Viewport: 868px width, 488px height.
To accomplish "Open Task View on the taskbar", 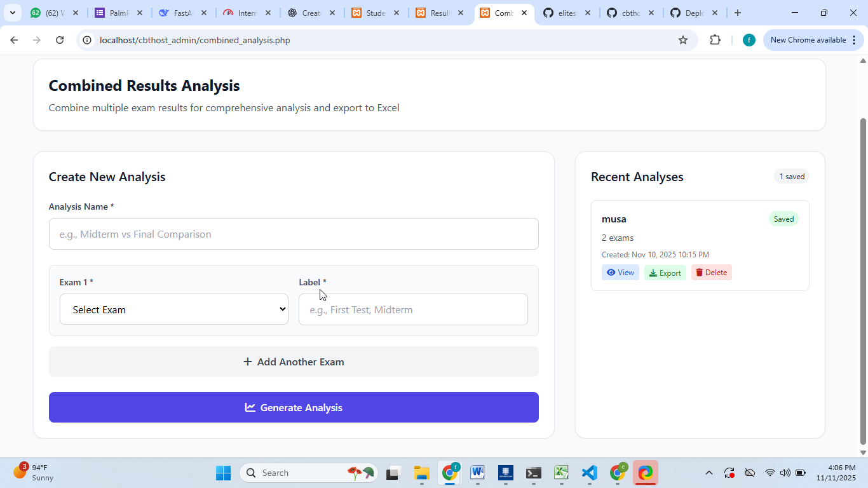I will (x=393, y=473).
